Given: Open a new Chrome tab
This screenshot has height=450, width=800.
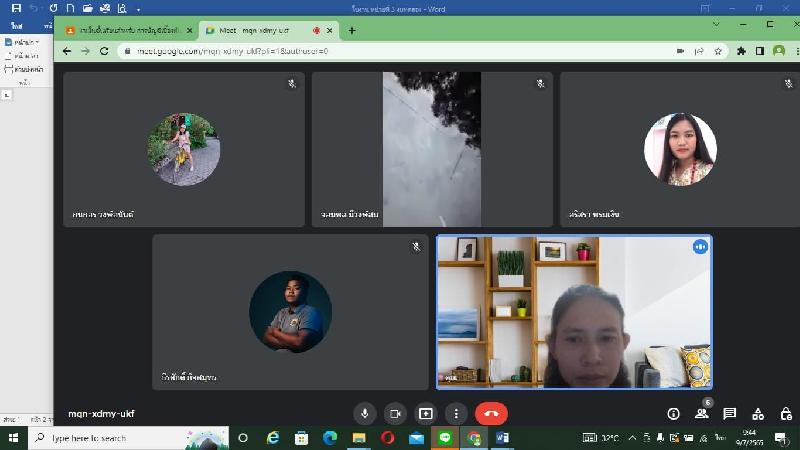Looking at the screenshot, I should pyautogui.click(x=352, y=30).
